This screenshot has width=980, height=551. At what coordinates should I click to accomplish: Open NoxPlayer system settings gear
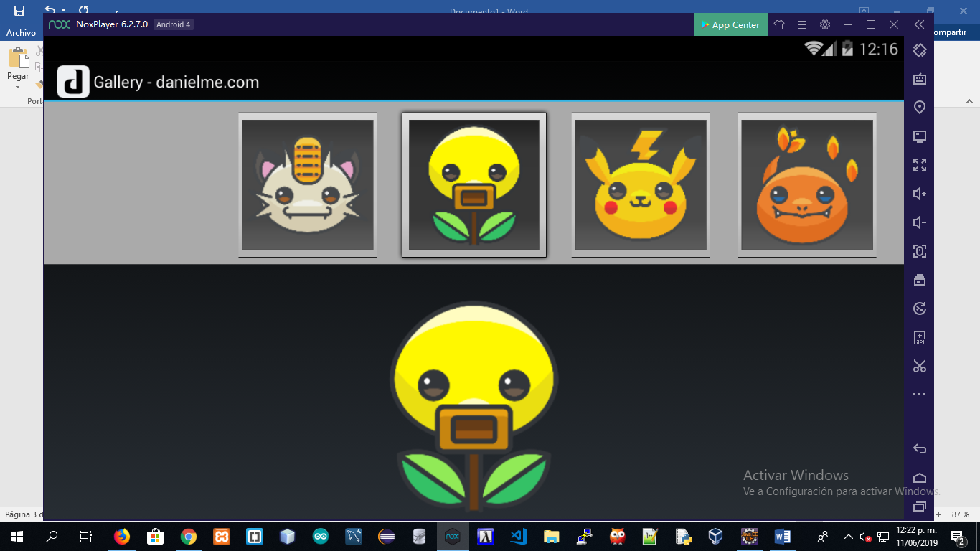coord(825,24)
